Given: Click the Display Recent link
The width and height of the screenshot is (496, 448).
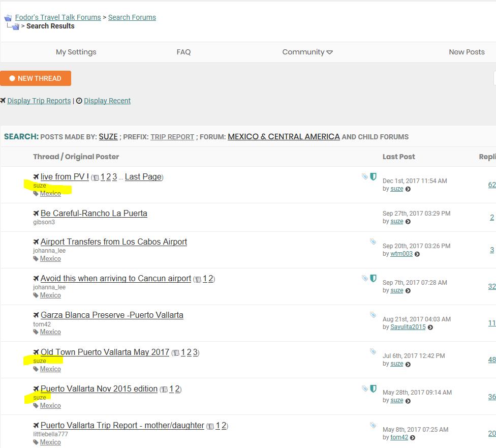Looking at the screenshot, I should [107, 101].
